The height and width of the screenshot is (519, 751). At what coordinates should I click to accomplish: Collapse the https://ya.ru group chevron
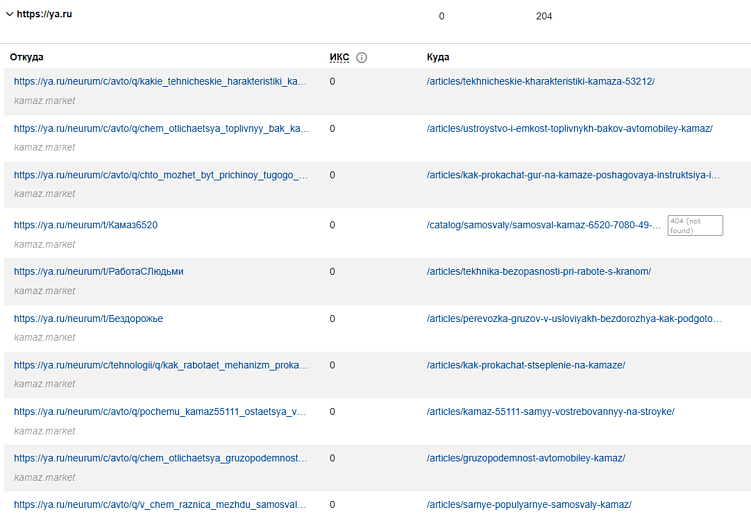click(10, 15)
